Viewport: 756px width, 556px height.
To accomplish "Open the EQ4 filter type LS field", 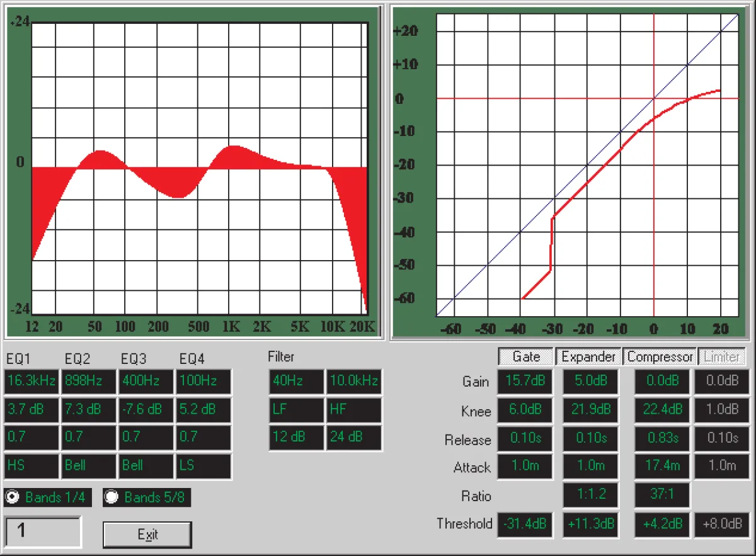I will pyautogui.click(x=203, y=466).
